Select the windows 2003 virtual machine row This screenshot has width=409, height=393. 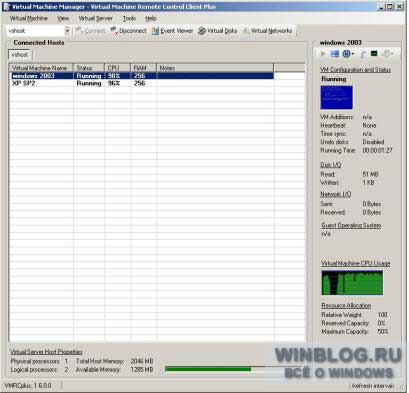tap(141, 76)
